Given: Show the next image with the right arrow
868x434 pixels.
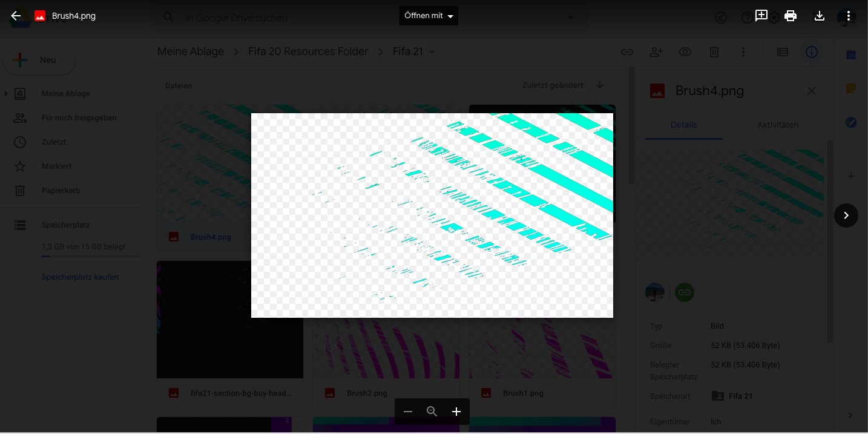Looking at the screenshot, I should pyautogui.click(x=846, y=215).
